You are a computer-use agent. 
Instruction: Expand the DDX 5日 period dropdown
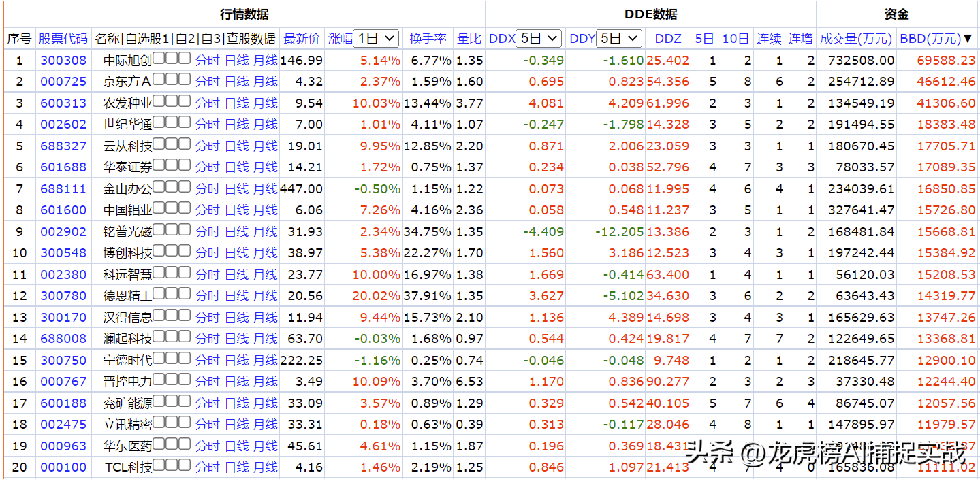tap(538, 39)
